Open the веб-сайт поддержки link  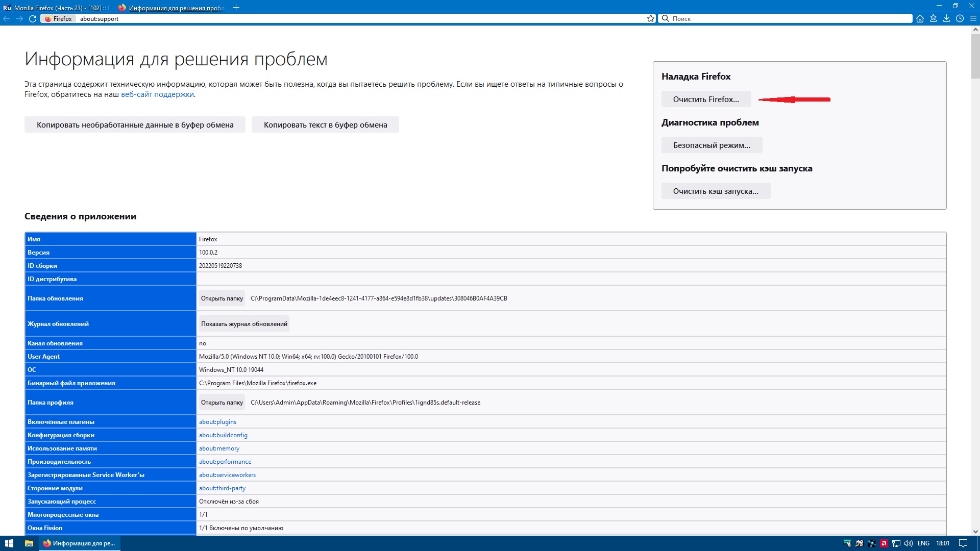coord(157,94)
